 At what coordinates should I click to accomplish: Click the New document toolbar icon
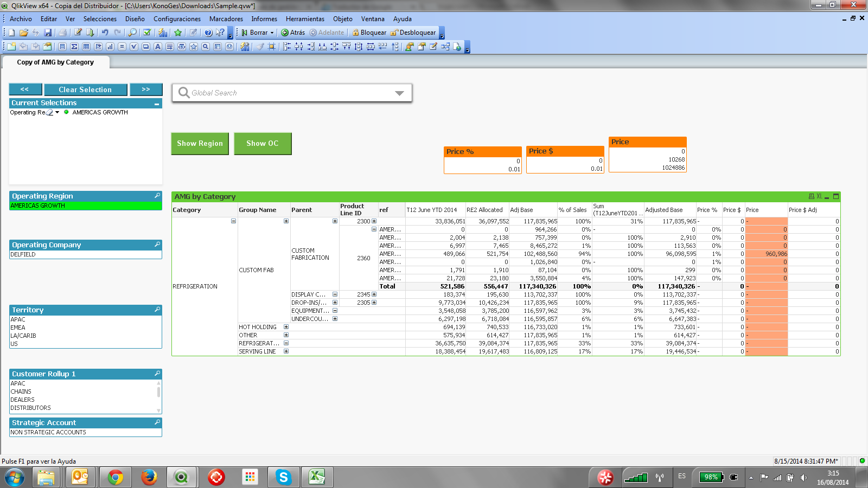(x=11, y=33)
